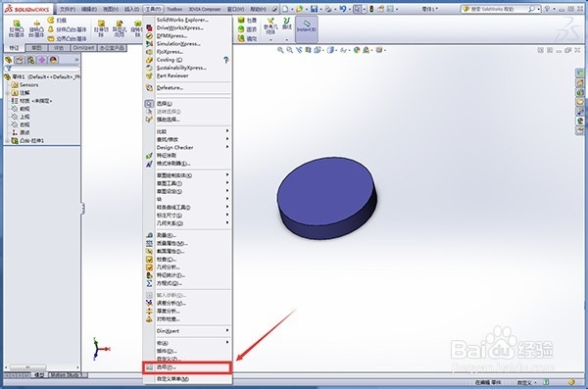This screenshot has height=389, width=588.
Task: Launch DFMXpress
Action: tap(171, 35)
